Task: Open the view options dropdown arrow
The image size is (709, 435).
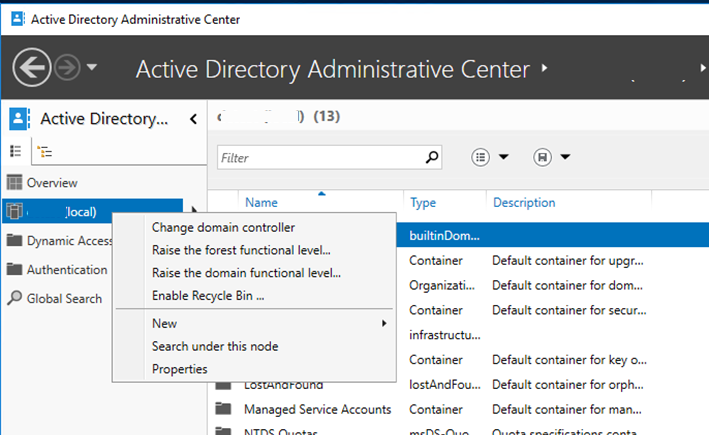Action: [503, 157]
